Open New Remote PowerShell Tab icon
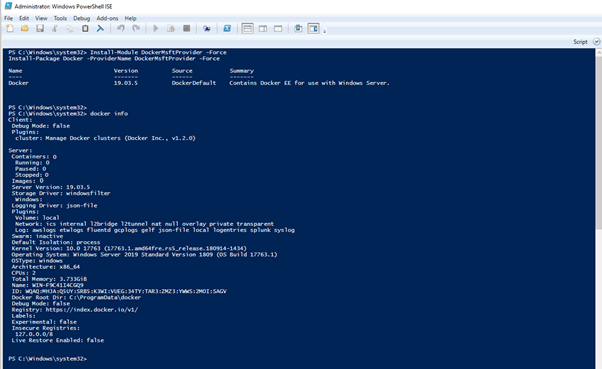Screen dimensions: 602x369 (207, 28)
